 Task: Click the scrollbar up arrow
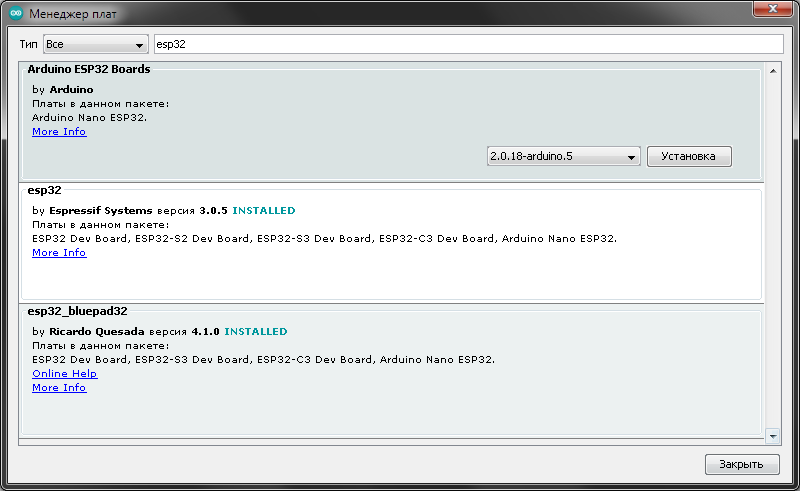[x=773, y=71]
